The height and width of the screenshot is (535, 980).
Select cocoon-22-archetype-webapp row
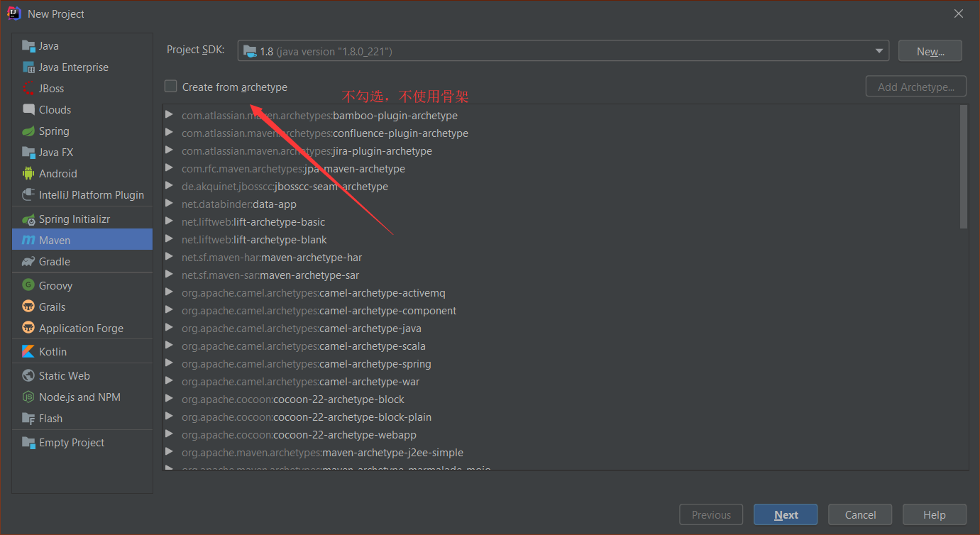(x=561, y=435)
